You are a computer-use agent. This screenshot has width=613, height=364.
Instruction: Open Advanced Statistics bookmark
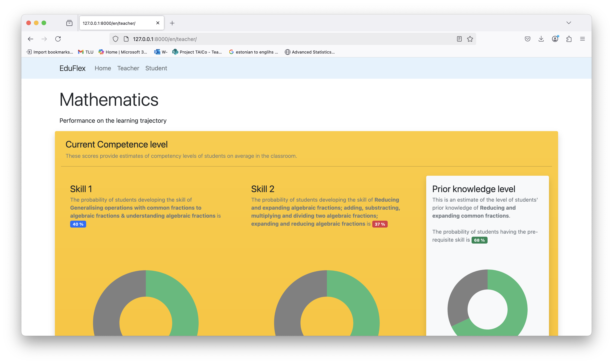click(x=310, y=52)
